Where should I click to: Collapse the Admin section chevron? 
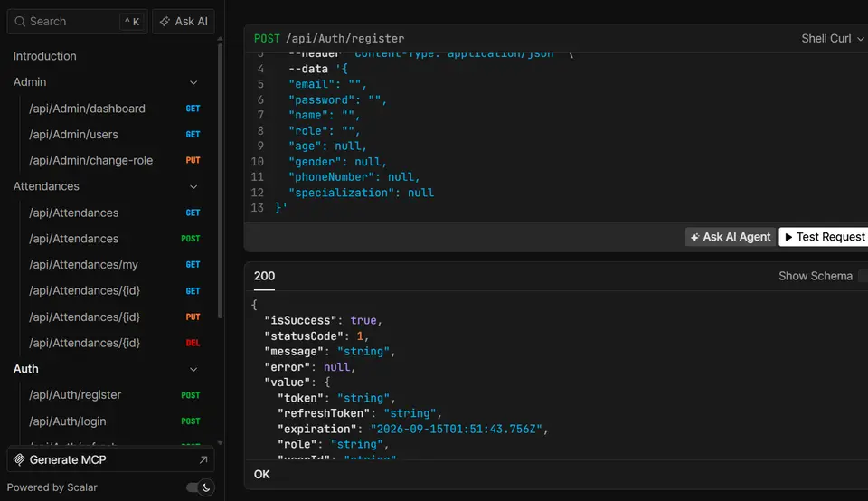pyautogui.click(x=193, y=82)
